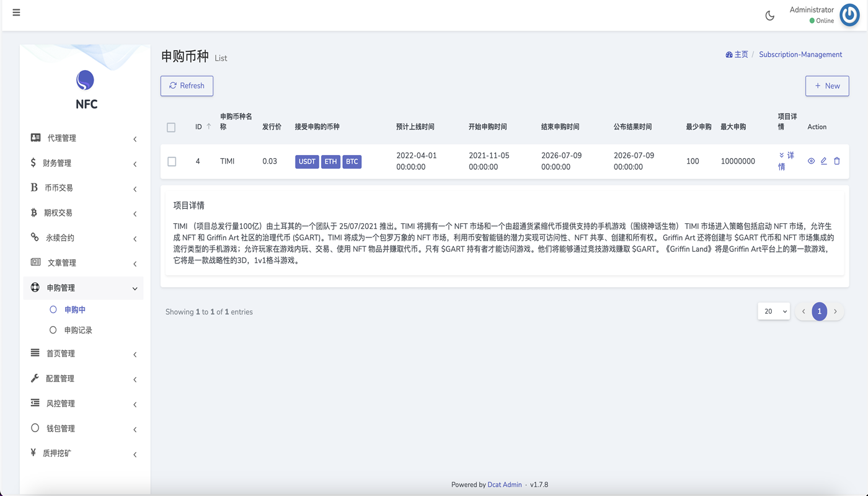Click Subscription-Management breadcrumb link
This screenshot has height=496, width=868.
coord(800,55)
